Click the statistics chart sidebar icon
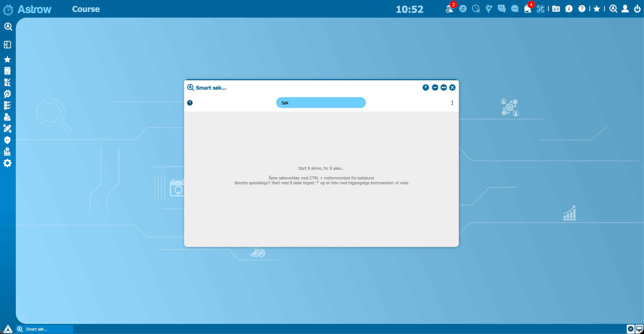Image resolution: width=644 pixels, height=334 pixels. 7,151
